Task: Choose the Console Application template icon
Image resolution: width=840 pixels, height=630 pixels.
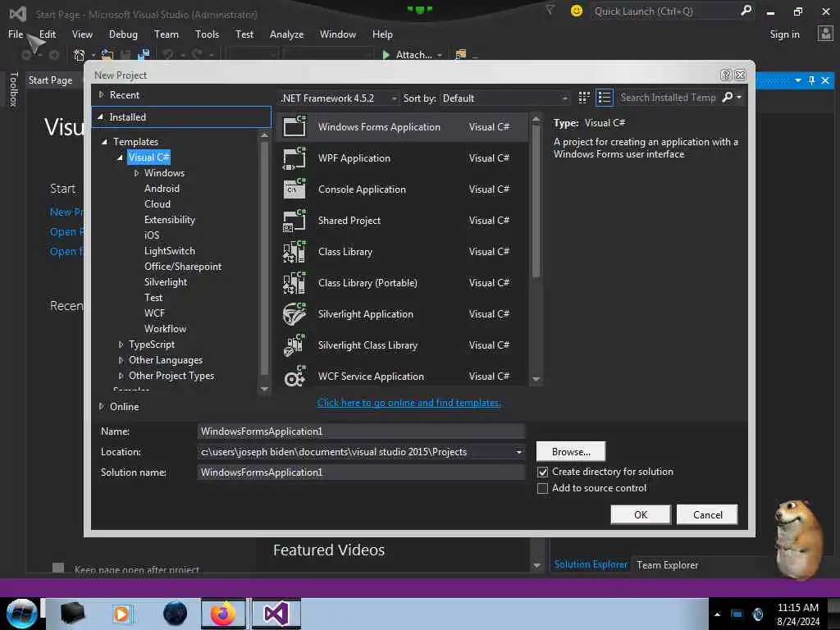Action: click(x=294, y=189)
